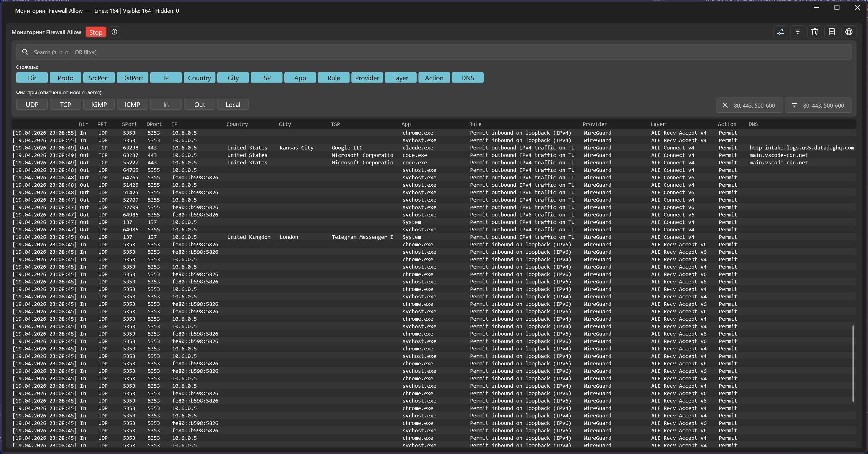Click the Provider column header in table
Viewport: 868px width, 454px height.
[595, 124]
